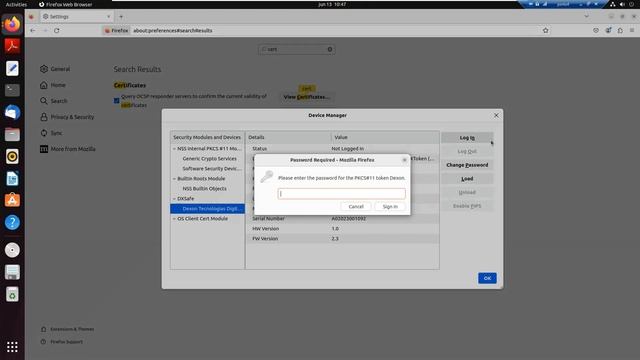
Task: Open the Search settings category
Action: click(x=53, y=101)
